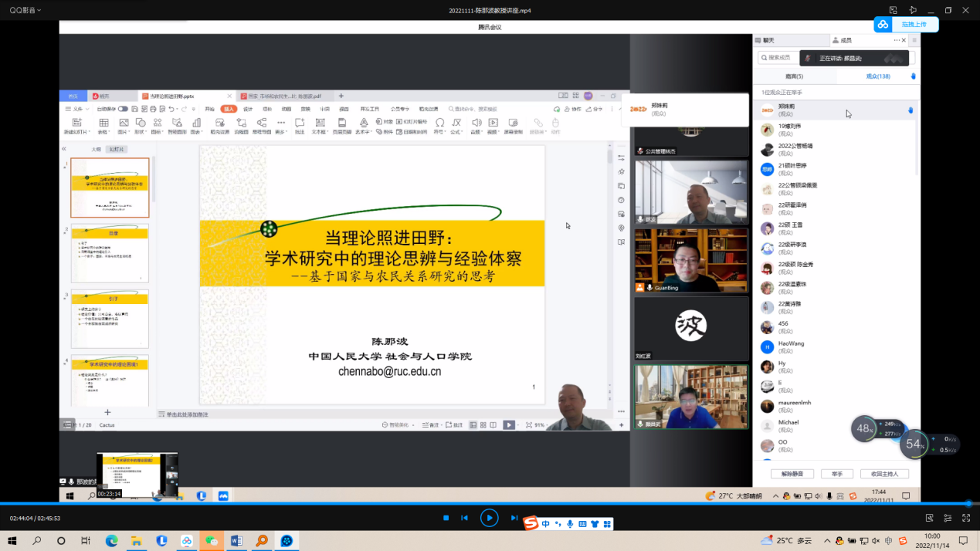980x551 pixels.
Task: Open the QQ影音 main menu dropdown
Action: click(24, 10)
